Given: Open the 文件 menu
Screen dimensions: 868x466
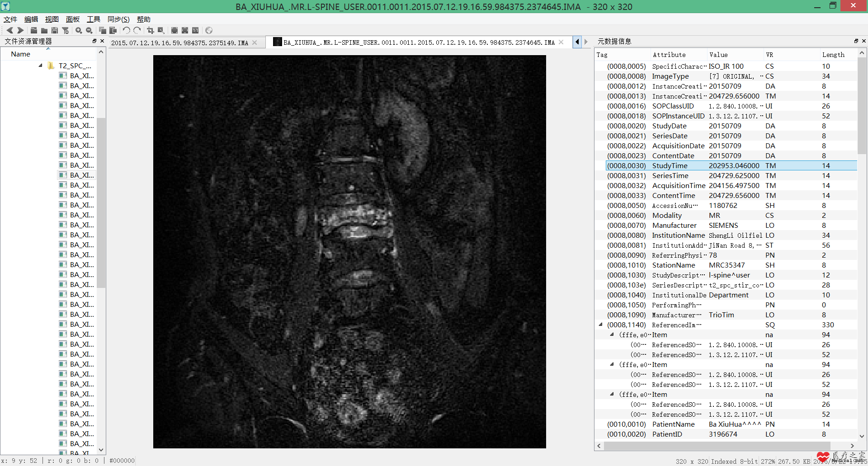Looking at the screenshot, I should [10, 19].
